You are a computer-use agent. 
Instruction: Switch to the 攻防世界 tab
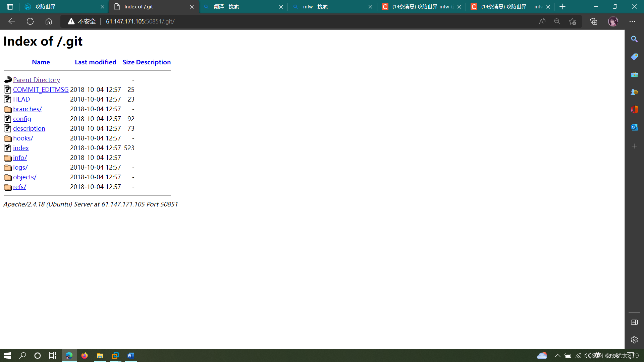coord(60,7)
